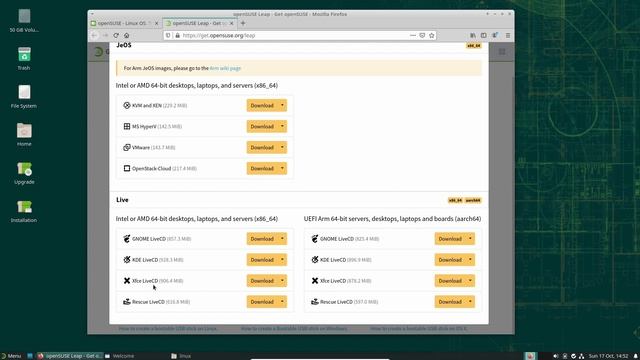
Task: Download the KVM and XEN image
Action: pyautogui.click(x=262, y=105)
